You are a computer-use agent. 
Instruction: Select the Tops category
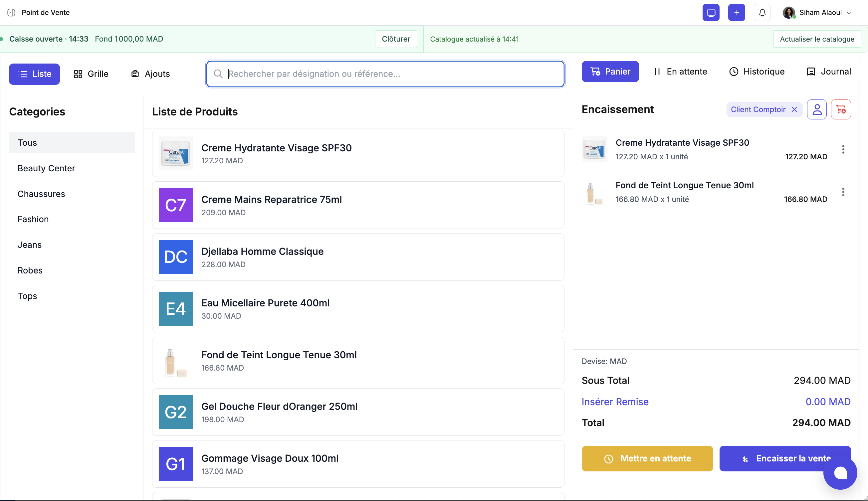(x=72, y=296)
